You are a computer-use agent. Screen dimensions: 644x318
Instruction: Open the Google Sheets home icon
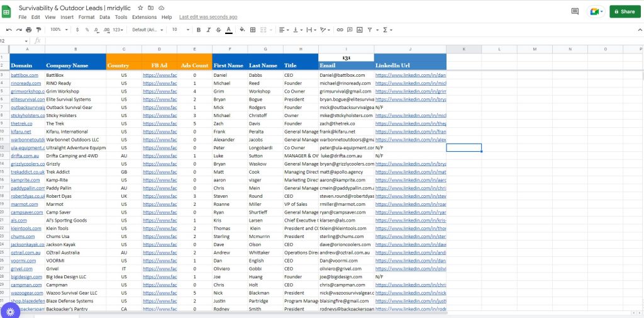coord(6,11)
